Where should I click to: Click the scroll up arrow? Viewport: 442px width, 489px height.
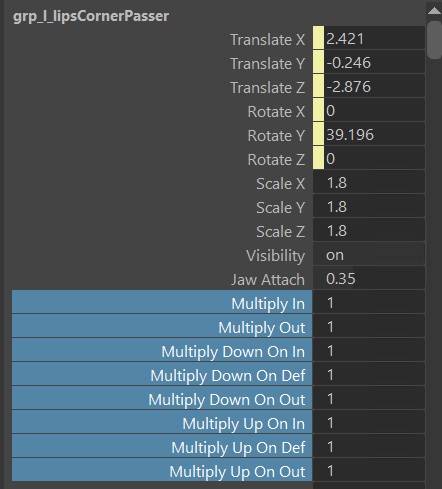pyautogui.click(x=434, y=11)
